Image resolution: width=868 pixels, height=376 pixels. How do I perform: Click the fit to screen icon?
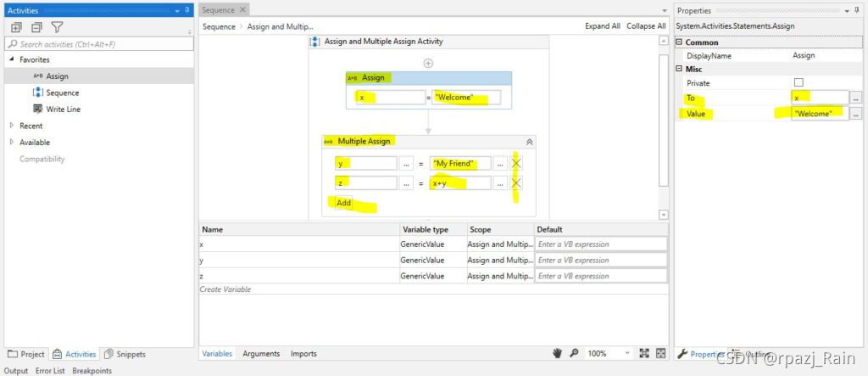(x=644, y=353)
